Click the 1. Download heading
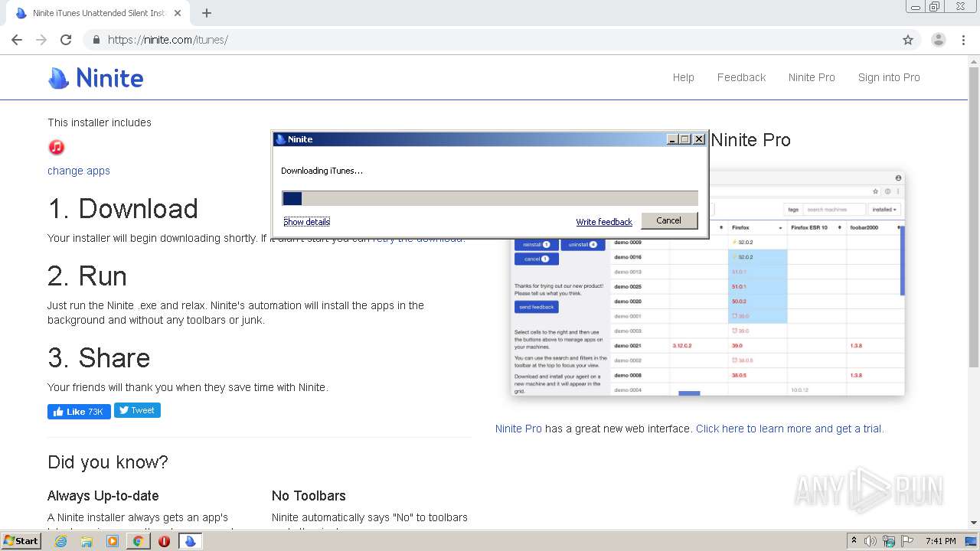Viewport: 980px width, 551px height. [x=122, y=209]
